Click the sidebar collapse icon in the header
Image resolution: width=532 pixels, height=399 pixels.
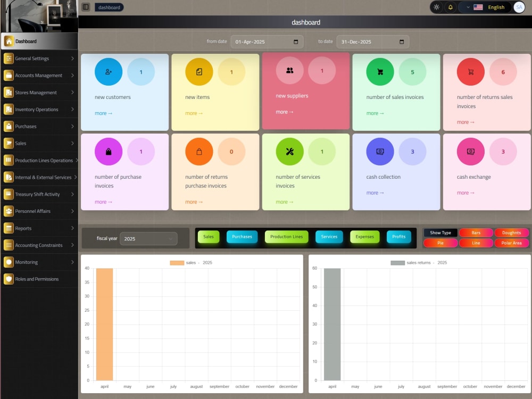(x=86, y=7)
